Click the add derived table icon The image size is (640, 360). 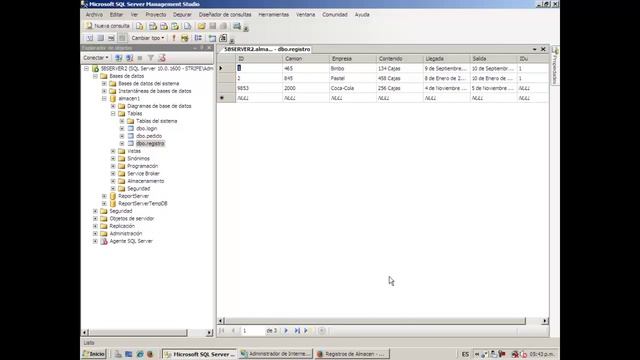coord(223,38)
